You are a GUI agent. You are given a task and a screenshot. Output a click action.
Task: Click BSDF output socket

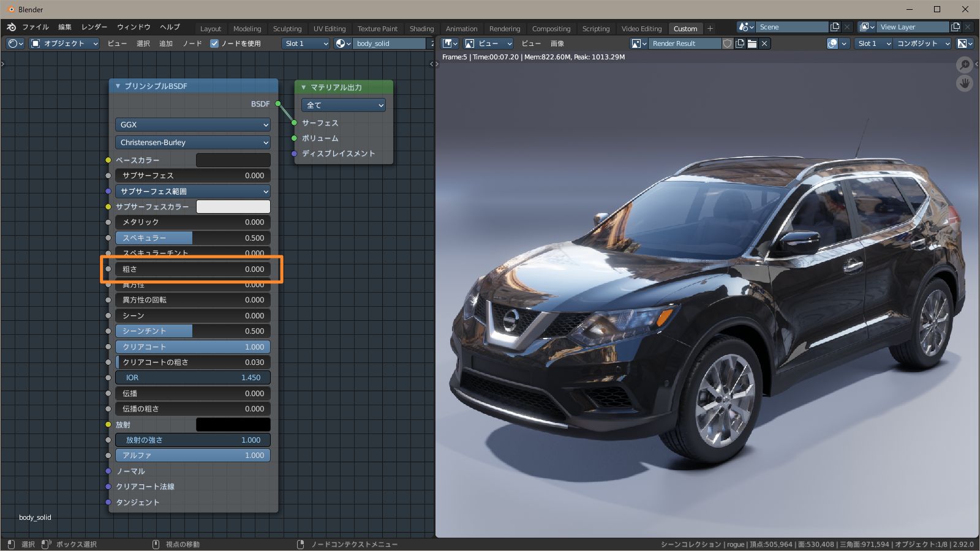coord(278,103)
